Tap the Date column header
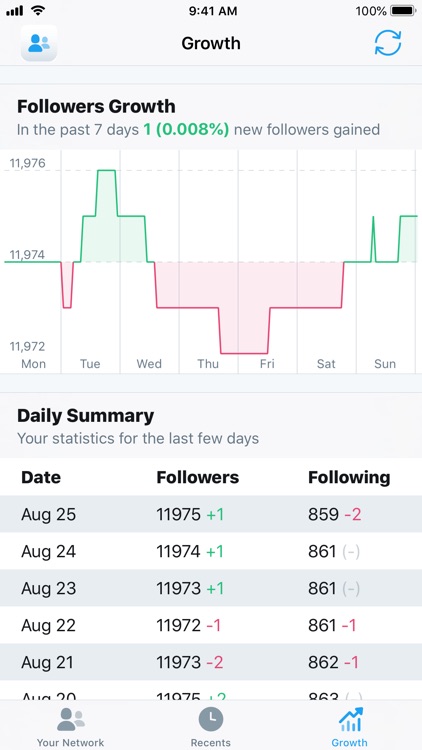 click(41, 477)
